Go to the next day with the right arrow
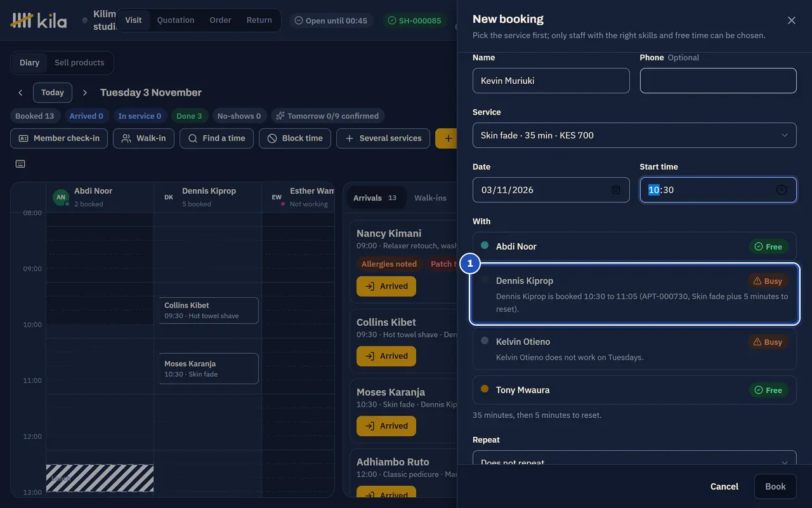This screenshot has width=812, height=508. 85,93
